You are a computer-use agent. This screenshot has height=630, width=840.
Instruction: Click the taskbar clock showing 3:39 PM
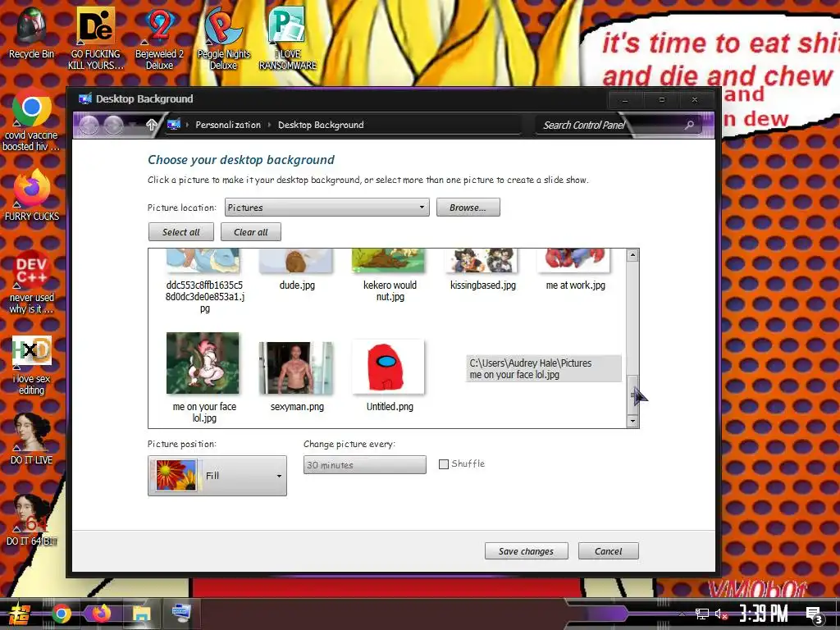(764, 614)
